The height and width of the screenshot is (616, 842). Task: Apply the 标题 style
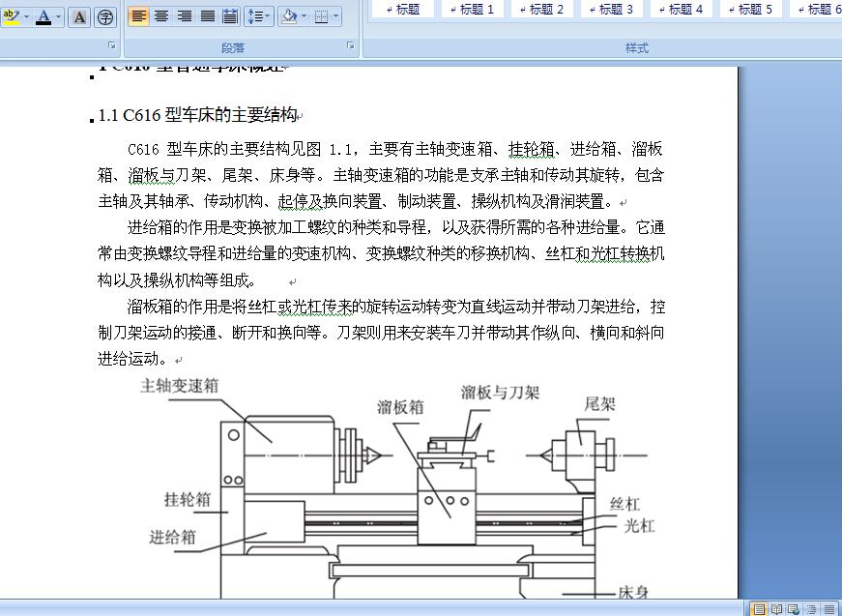[403, 9]
